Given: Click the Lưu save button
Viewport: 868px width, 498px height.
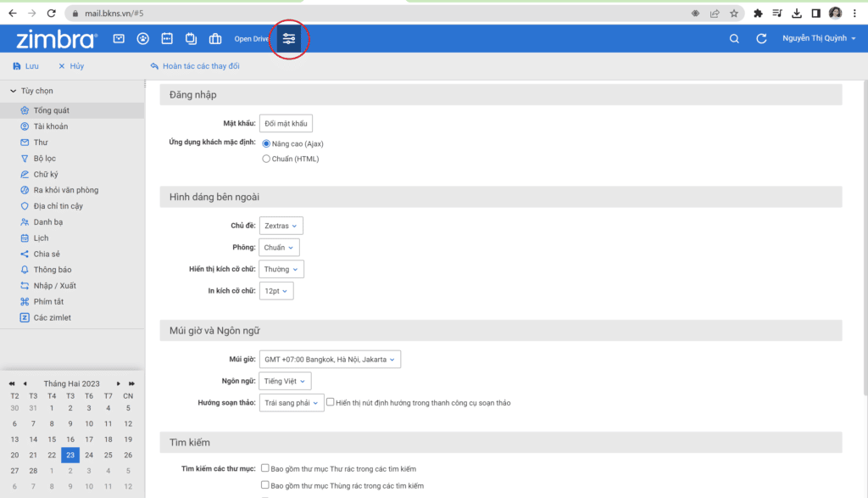Looking at the screenshot, I should [25, 65].
